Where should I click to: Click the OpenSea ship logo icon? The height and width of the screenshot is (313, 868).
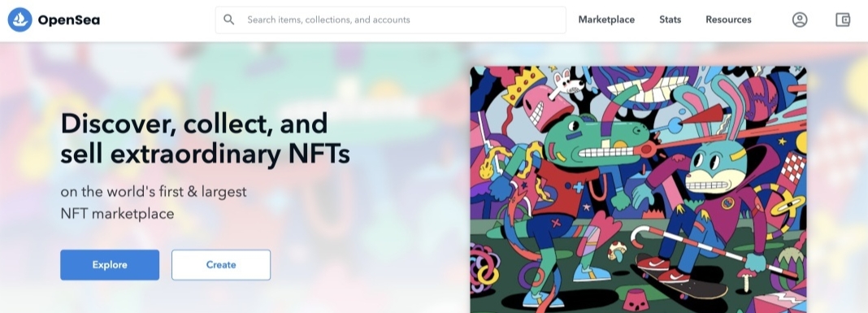pyautogui.click(x=20, y=20)
